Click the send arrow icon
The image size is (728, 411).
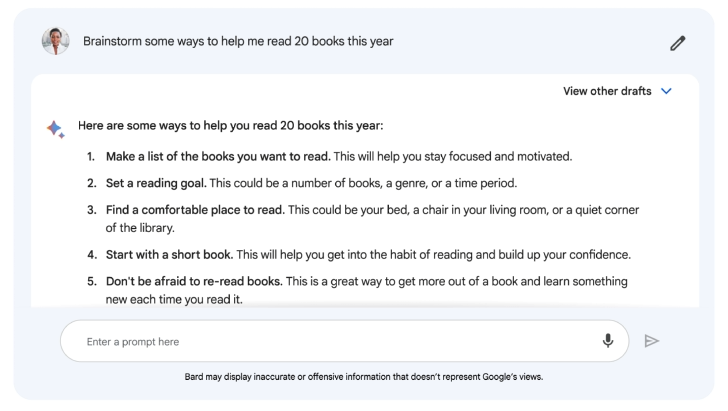[652, 341]
